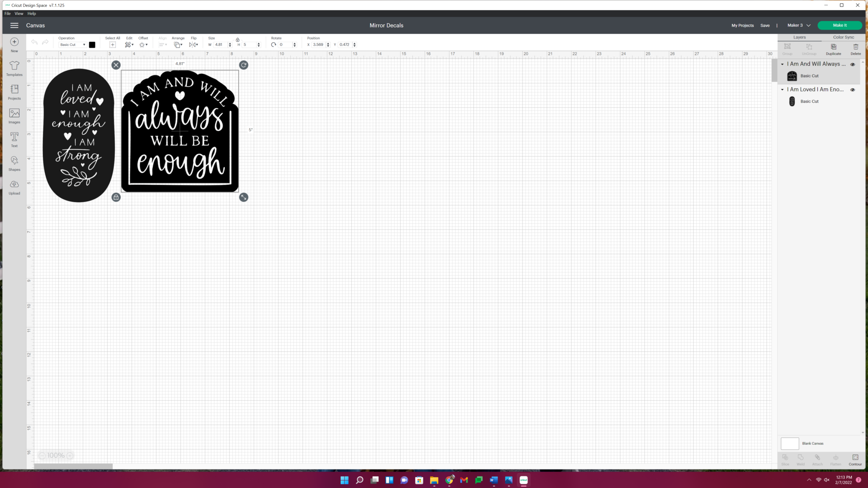Open the File menu
Viewport: 868px width, 488px height.
coord(7,13)
